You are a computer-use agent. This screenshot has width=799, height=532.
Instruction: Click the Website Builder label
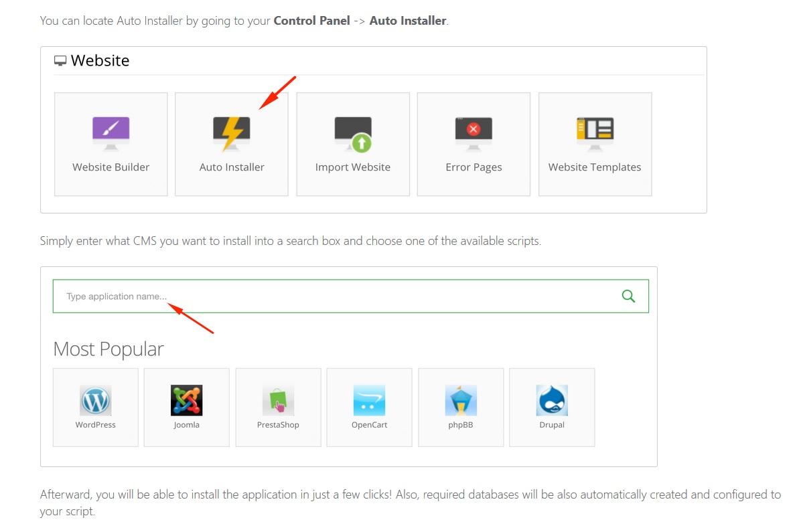click(111, 167)
